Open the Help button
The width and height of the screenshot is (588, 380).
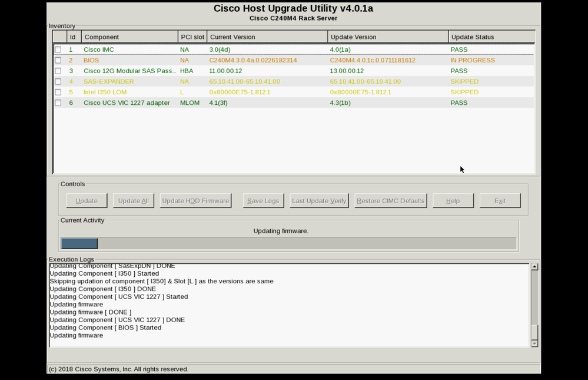coord(453,200)
